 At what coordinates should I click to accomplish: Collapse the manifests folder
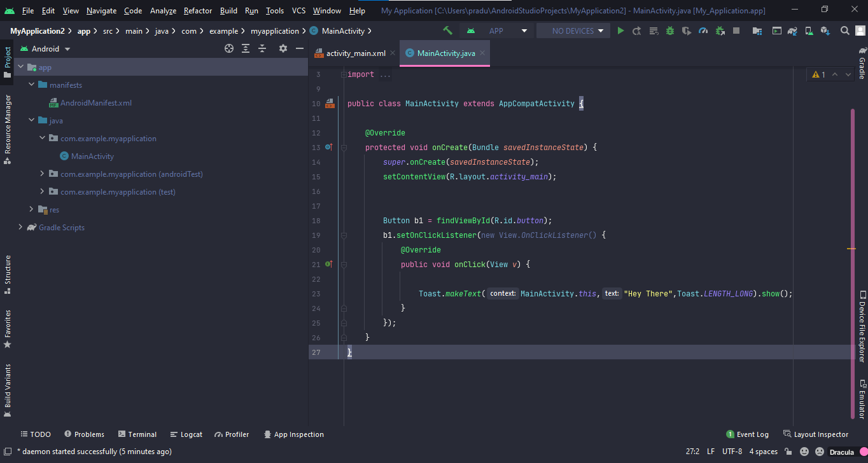[32, 85]
